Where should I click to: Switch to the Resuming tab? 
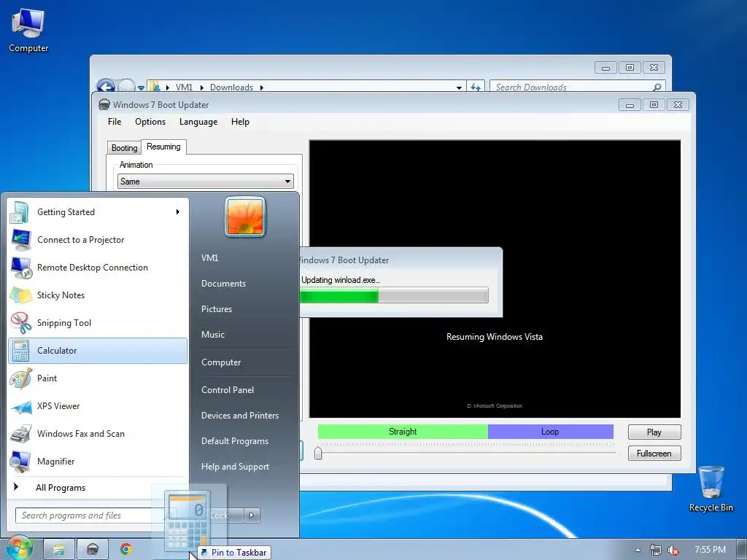tap(163, 147)
